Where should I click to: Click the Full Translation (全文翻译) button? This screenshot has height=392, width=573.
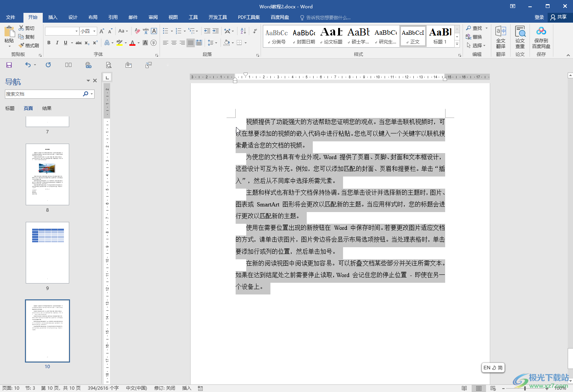pyautogui.click(x=501, y=37)
